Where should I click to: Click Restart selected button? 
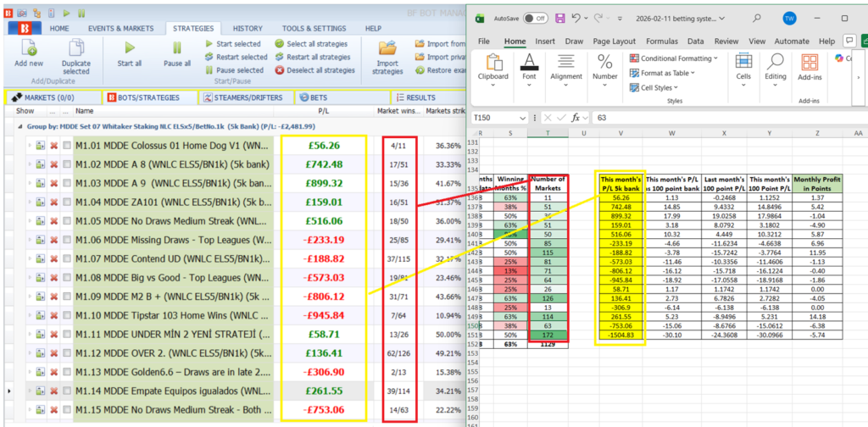coord(236,57)
